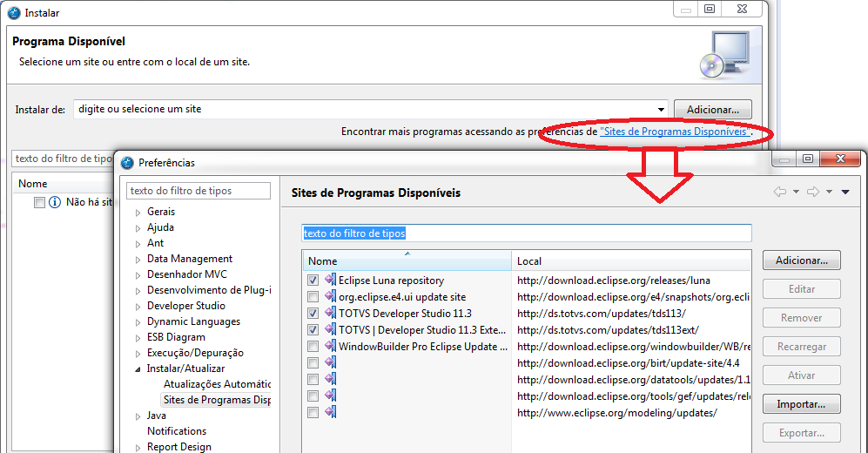Click the Eclipse icon in the Instalar title bar
Image resolution: width=868 pixels, height=453 pixels.
(x=14, y=13)
